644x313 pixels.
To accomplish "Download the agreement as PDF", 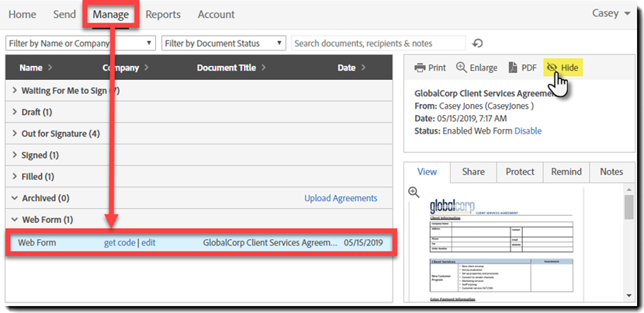I will pyautogui.click(x=522, y=68).
